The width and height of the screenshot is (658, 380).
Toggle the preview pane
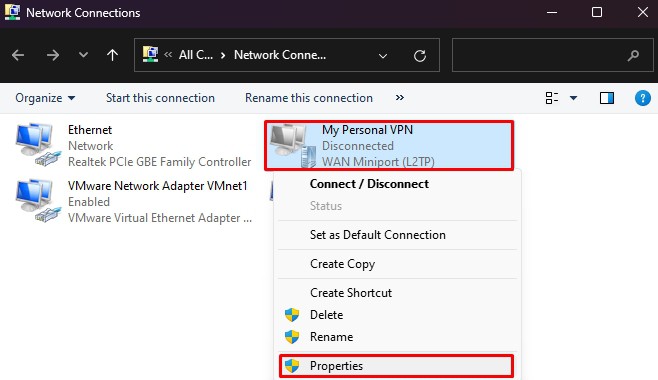(x=607, y=98)
